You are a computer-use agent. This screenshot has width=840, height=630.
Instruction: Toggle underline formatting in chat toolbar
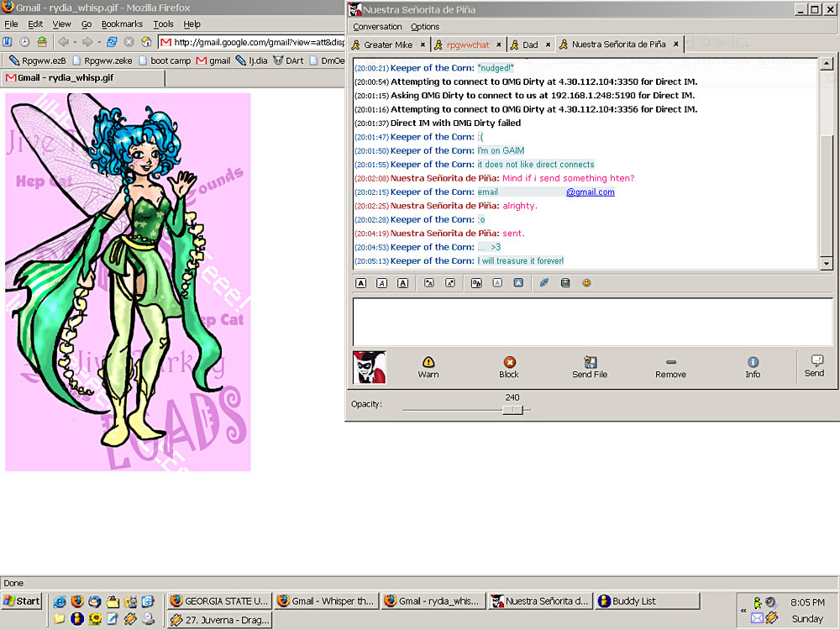click(403, 283)
